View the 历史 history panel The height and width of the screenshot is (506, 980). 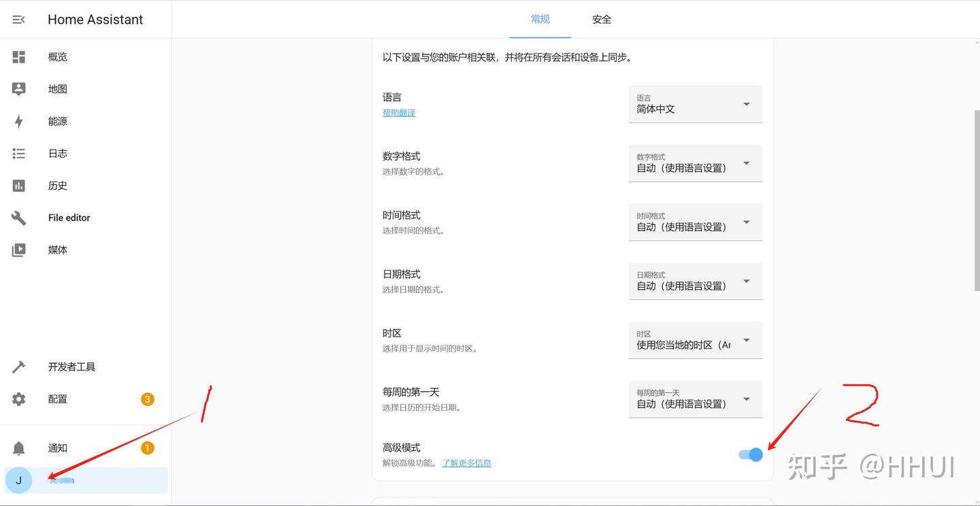coord(57,185)
